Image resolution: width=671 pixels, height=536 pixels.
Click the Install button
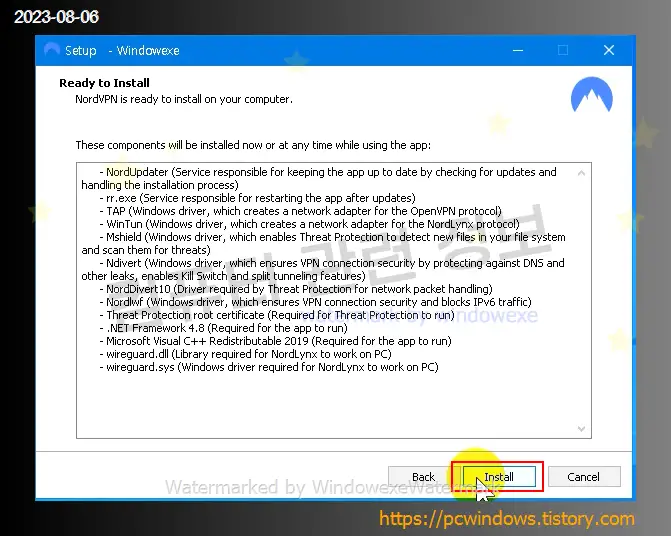(x=499, y=477)
